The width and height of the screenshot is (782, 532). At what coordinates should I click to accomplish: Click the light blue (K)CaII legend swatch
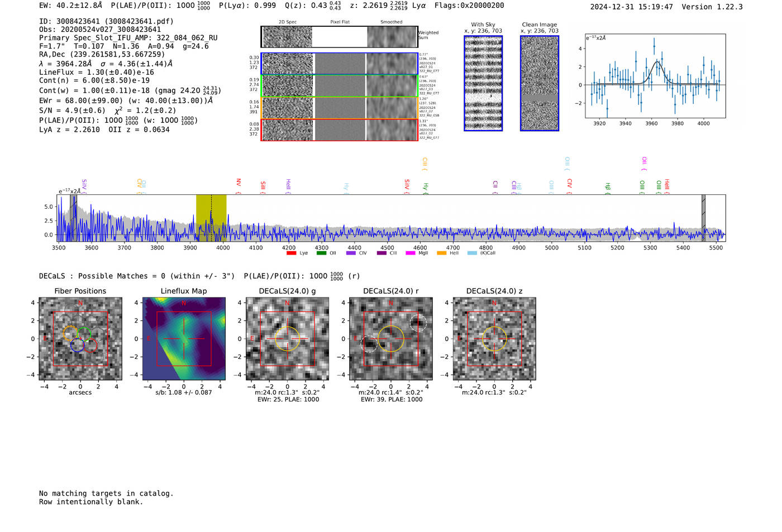click(x=473, y=253)
